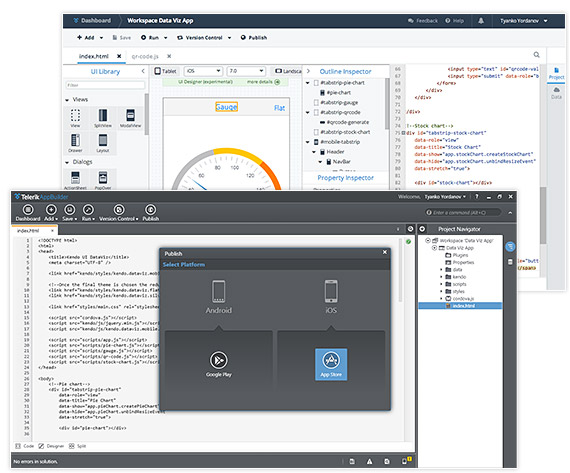Open the 7.0 version dropdown in designer
The width and height of the screenshot is (570, 473).
(x=246, y=71)
